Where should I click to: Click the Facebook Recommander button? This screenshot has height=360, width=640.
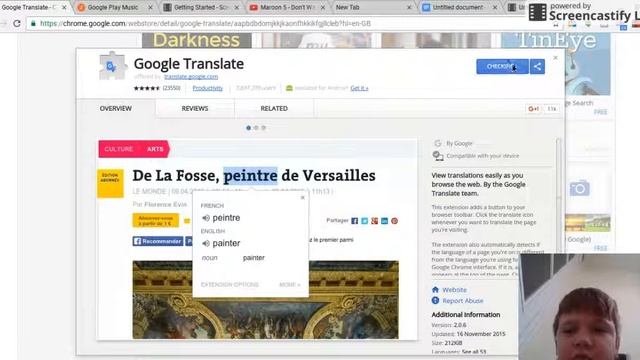(x=158, y=241)
